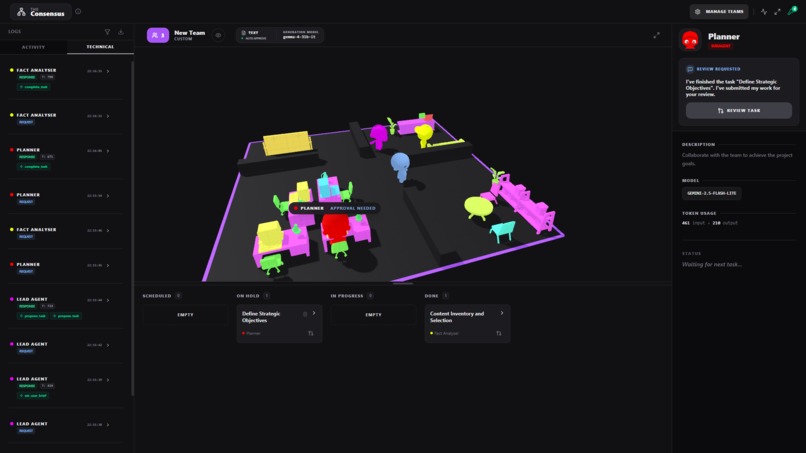Screen dimensions: 806x453
Task: Click Done column count badge
Action: [x=446, y=296]
